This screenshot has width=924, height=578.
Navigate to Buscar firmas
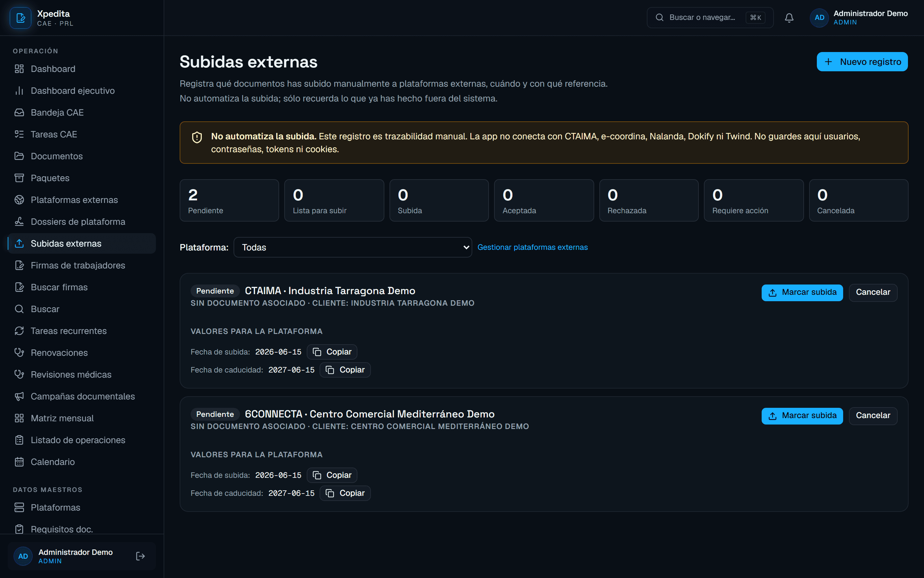(82, 287)
